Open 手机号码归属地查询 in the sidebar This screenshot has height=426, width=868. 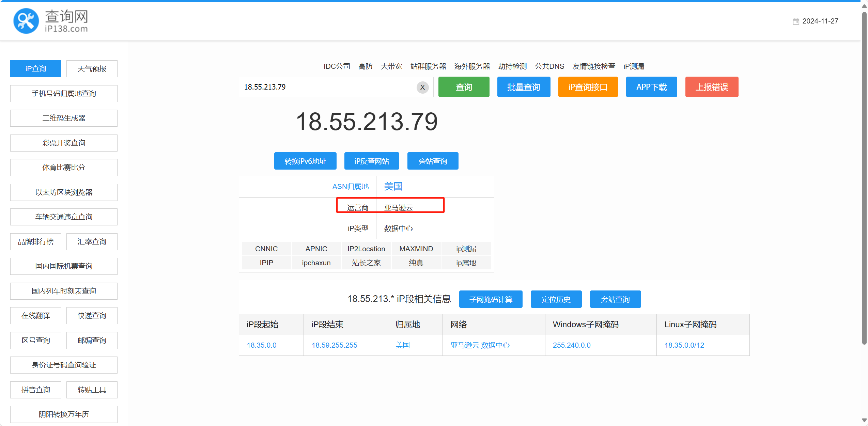(x=64, y=94)
